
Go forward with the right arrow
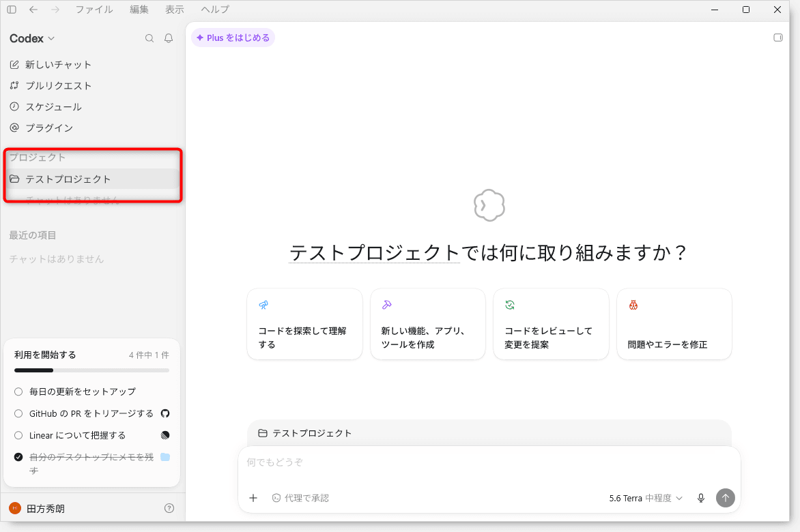pos(55,10)
